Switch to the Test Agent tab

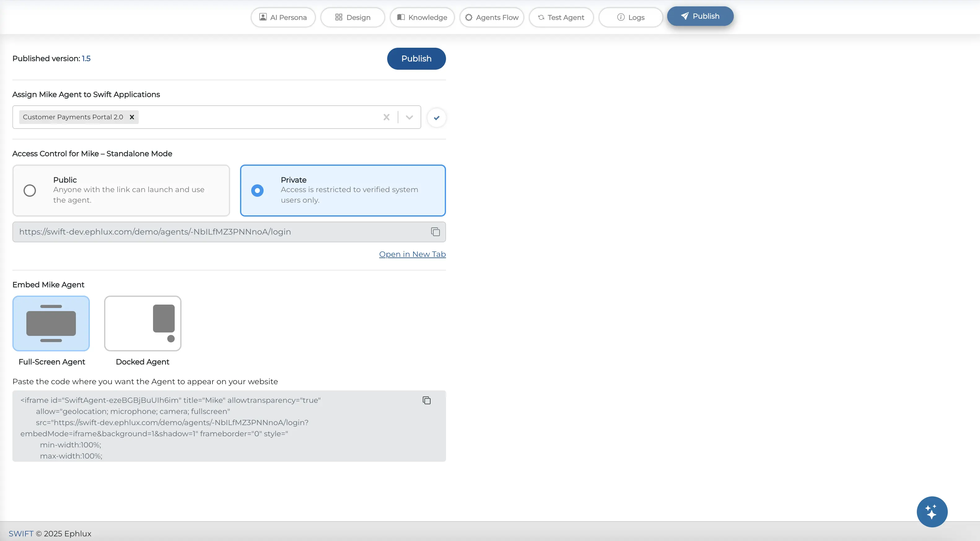[x=561, y=17]
